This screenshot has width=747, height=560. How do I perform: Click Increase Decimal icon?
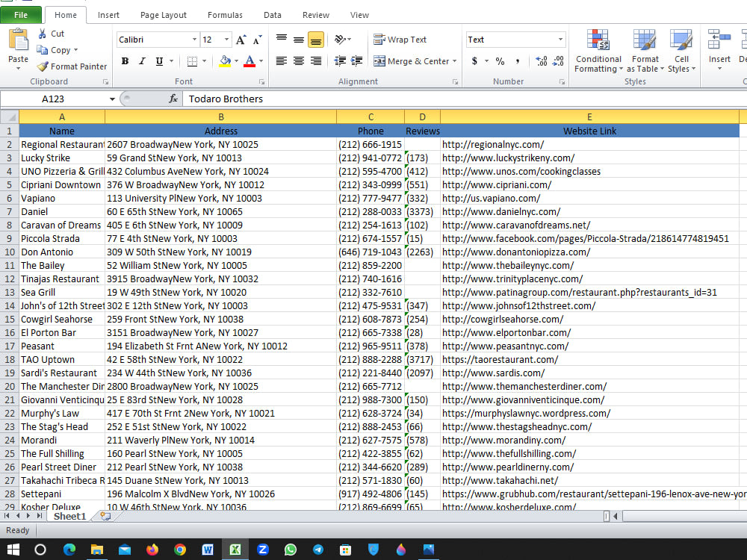541,61
